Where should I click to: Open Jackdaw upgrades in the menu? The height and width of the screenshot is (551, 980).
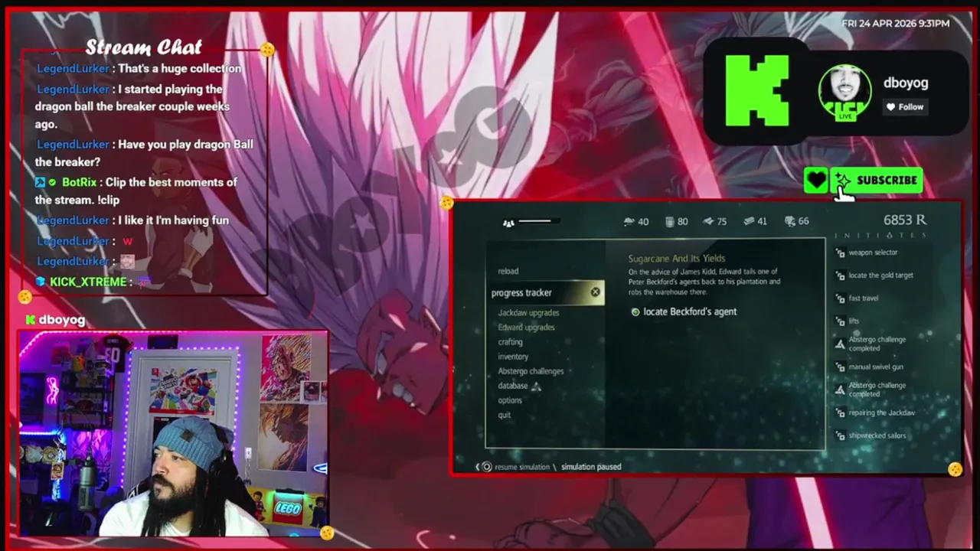point(528,313)
